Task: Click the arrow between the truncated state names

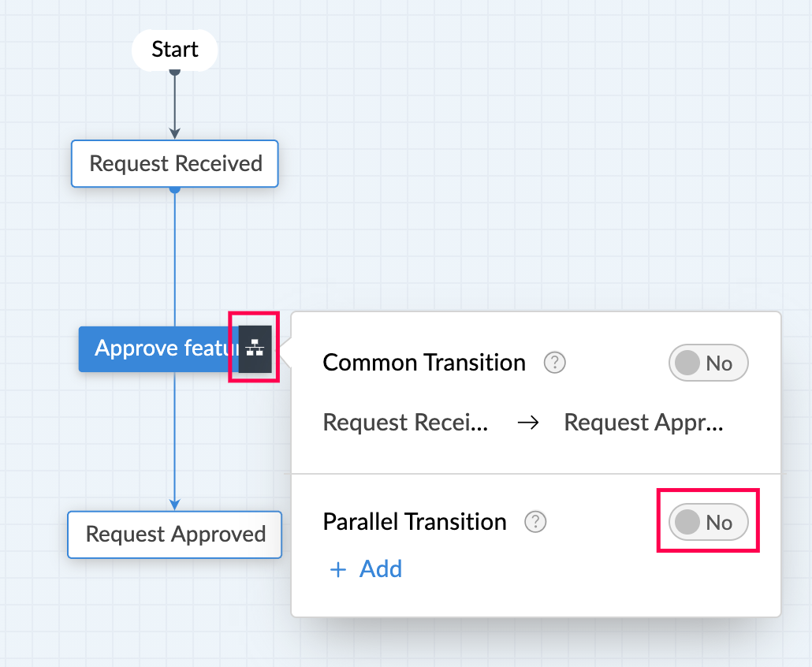Action: [x=527, y=423]
